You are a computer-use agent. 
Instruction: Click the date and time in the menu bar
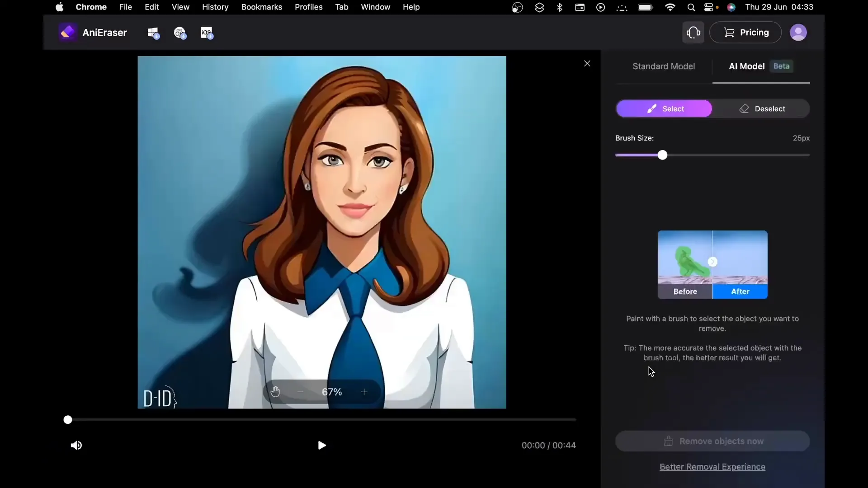pos(779,7)
